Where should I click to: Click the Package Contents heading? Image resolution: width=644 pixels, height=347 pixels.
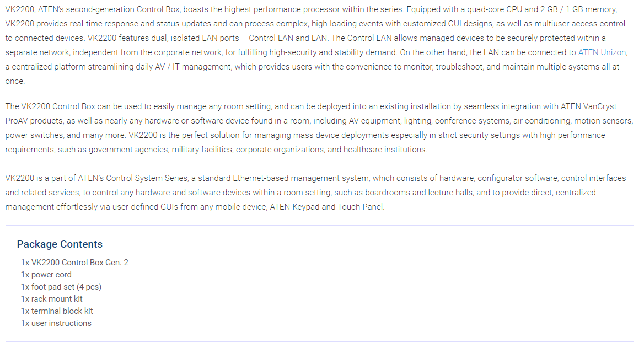[60, 244]
